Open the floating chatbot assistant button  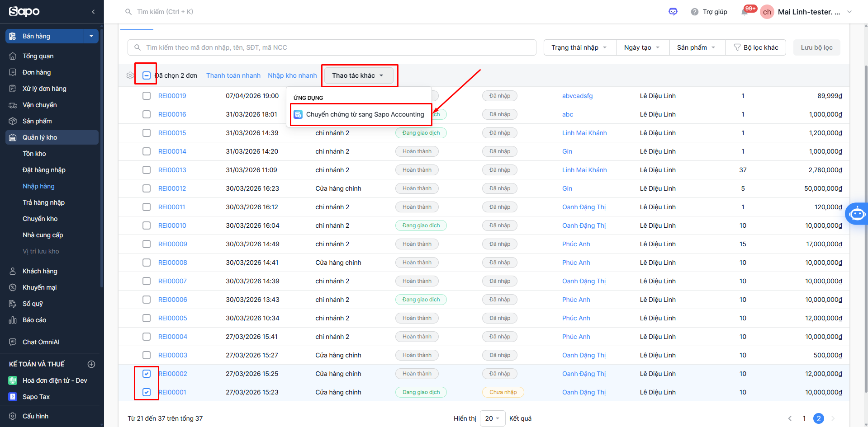(x=857, y=214)
